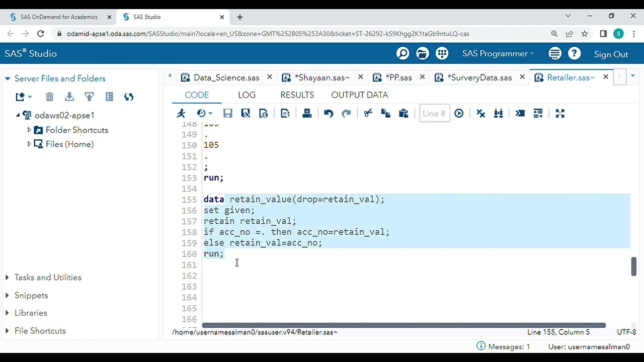This screenshot has height=362, width=644.
Task: Collapse the odaws02-apse1 server node
Action: click(x=18, y=115)
